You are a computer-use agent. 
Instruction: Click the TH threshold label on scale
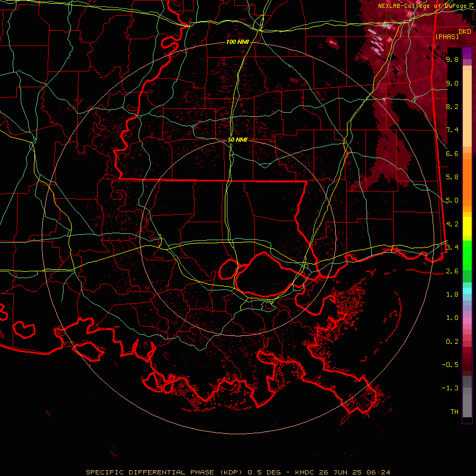(x=454, y=412)
